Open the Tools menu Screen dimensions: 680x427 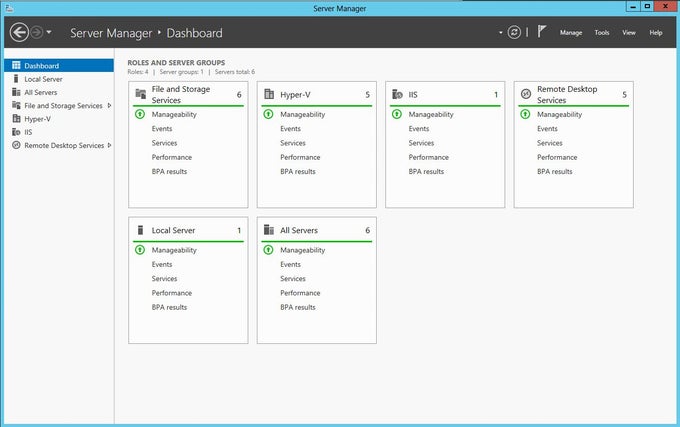click(x=602, y=33)
